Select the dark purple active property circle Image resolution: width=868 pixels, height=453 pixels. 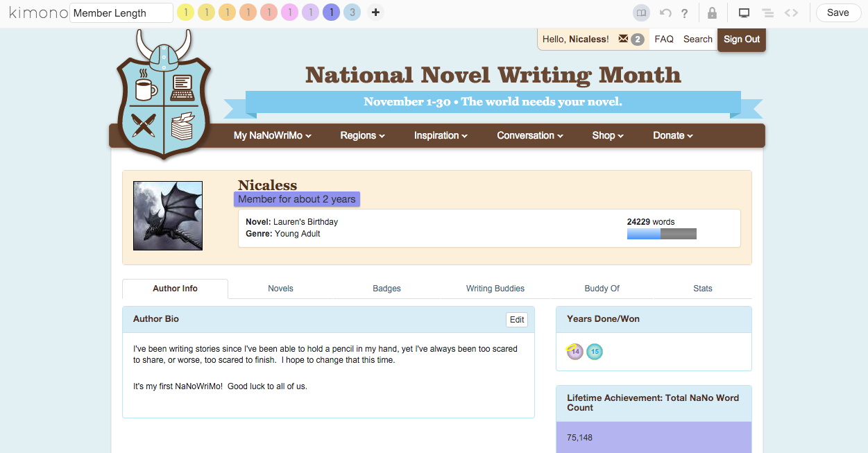point(331,12)
